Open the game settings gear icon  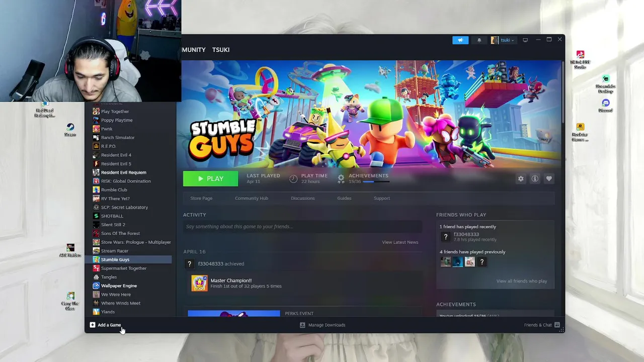pos(521,178)
